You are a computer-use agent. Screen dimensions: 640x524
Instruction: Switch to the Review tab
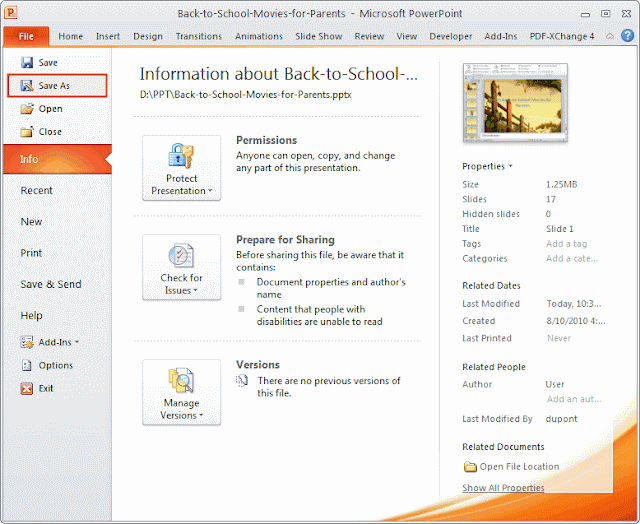369,36
